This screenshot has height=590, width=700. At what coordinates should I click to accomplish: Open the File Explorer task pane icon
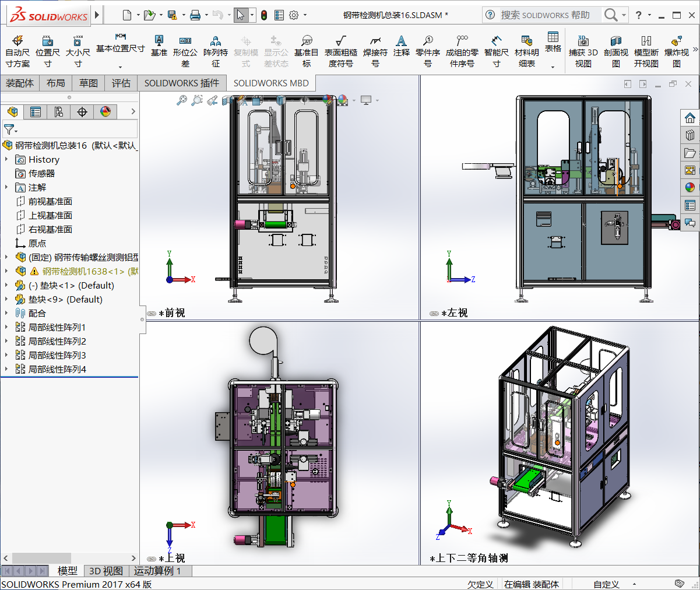pos(690,153)
